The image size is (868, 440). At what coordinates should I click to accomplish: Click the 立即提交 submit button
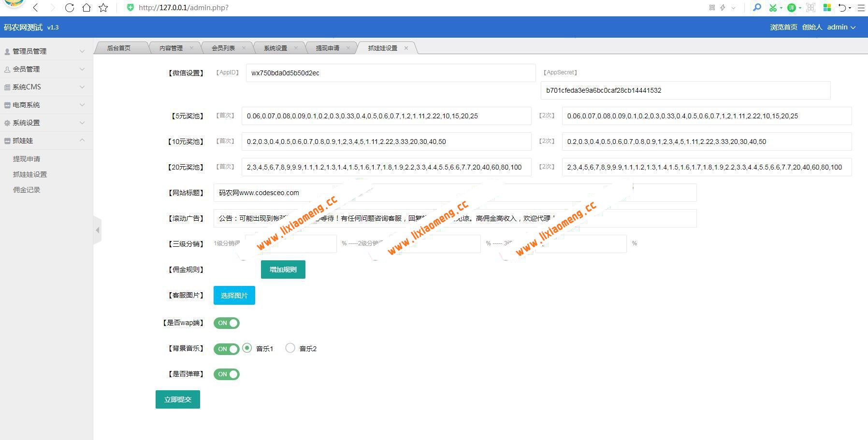[177, 399]
